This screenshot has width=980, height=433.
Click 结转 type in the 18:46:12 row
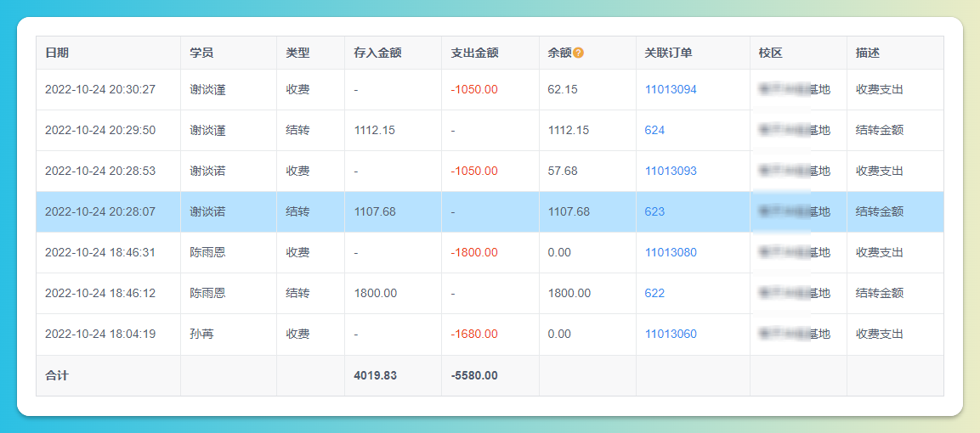(297, 293)
